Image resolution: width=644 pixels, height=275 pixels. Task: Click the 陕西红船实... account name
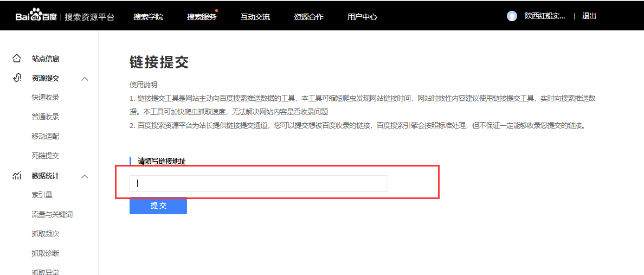point(545,16)
